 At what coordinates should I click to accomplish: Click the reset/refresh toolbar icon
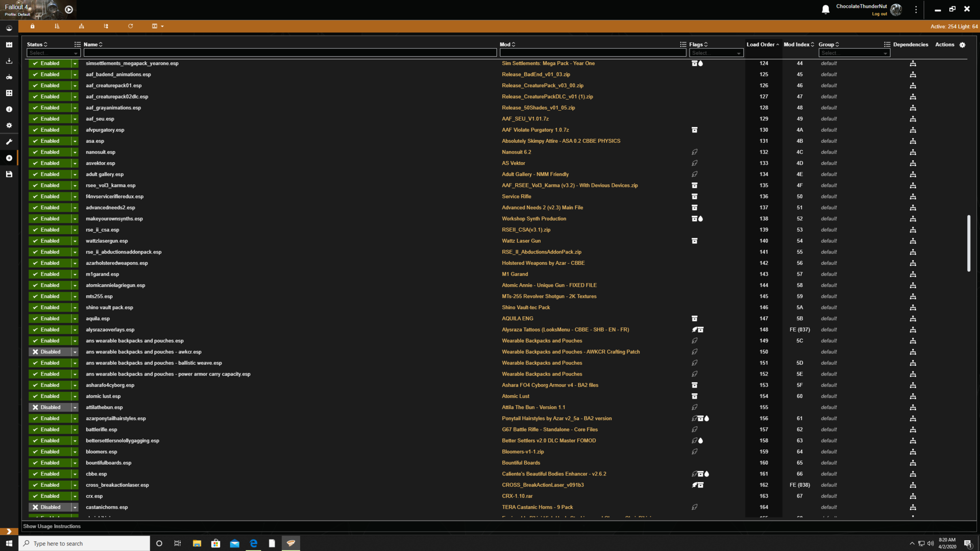pos(130,26)
